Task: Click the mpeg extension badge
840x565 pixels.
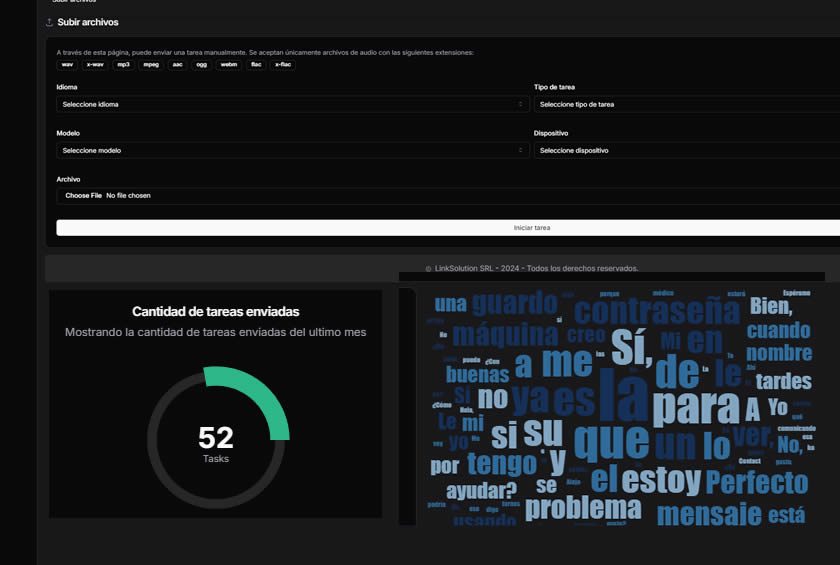Action: pos(150,64)
